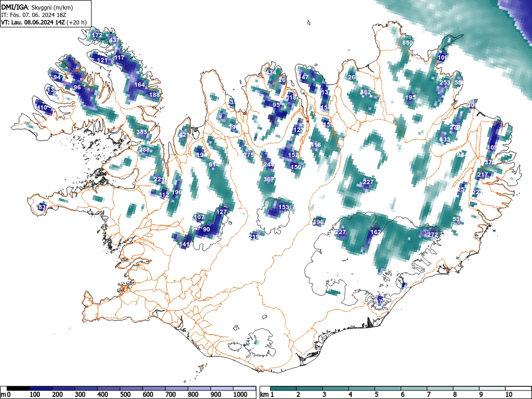Screen dimensions: 532x399
Task: Click the visibility value '164' on the map
Action: [x=140, y=85]
